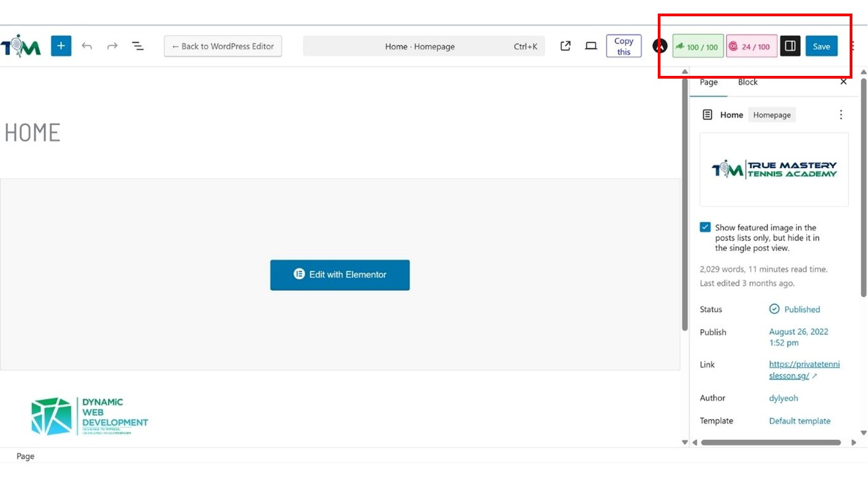Click Back to WordPress Editor
This screenshot has width=868, height=488.
[223, 46]
